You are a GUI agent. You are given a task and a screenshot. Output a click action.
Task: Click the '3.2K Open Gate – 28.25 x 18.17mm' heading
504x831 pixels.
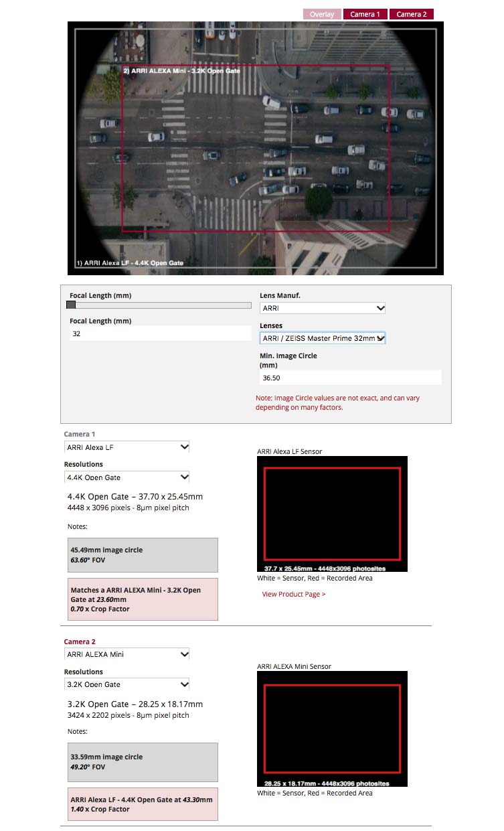135,704
